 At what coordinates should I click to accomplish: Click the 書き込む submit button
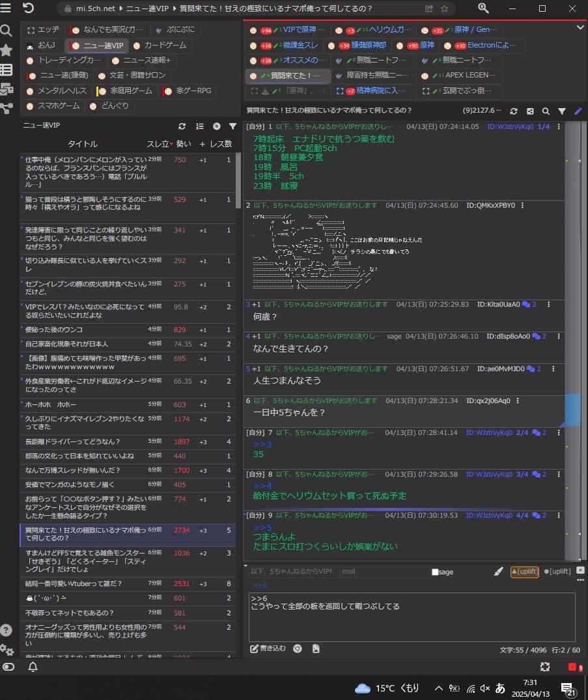coord(268,649)
